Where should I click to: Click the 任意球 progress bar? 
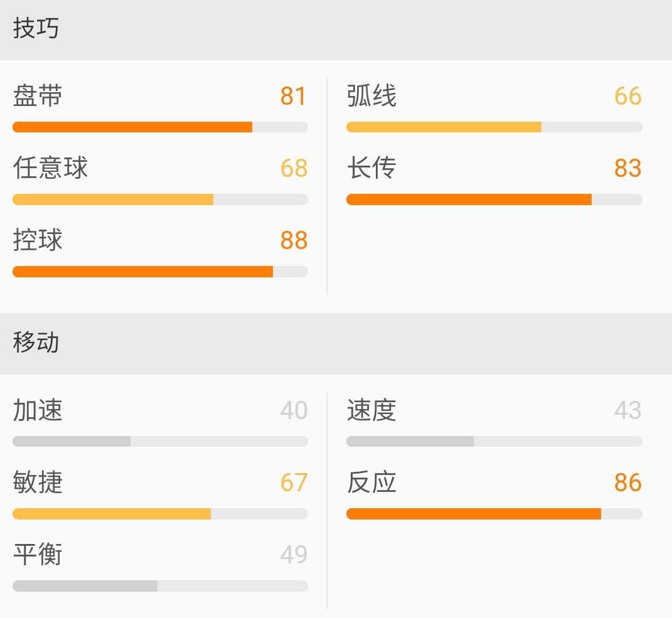[160, 200]
